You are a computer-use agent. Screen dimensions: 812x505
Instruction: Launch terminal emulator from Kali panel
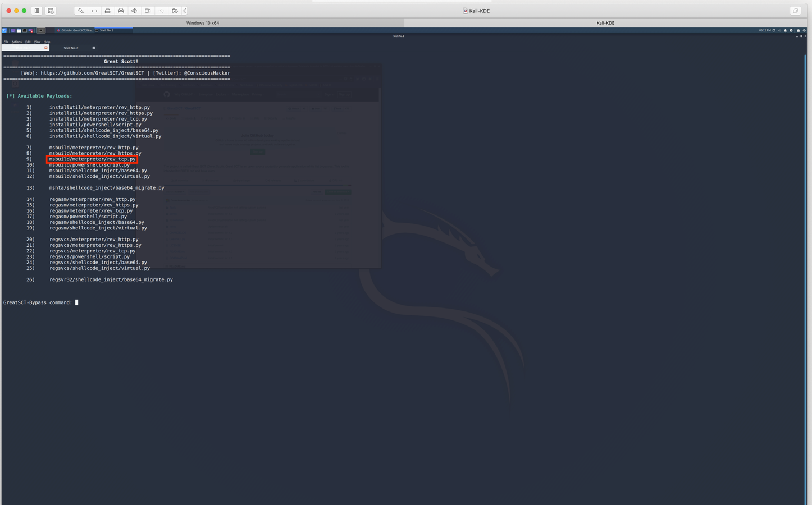25,30
